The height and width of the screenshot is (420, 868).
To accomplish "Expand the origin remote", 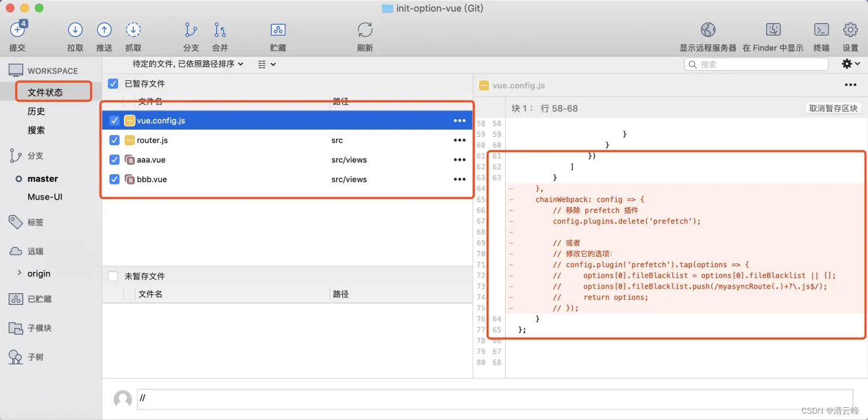I will tap(19, 273).
